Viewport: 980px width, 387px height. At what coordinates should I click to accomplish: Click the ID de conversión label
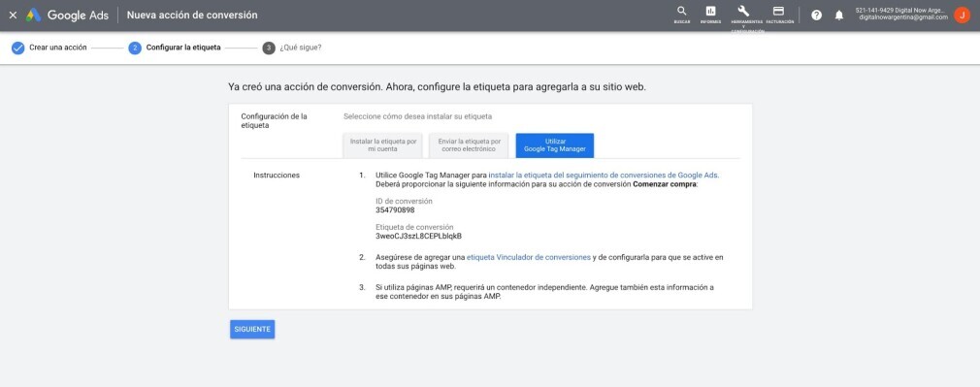pos(404,201)
